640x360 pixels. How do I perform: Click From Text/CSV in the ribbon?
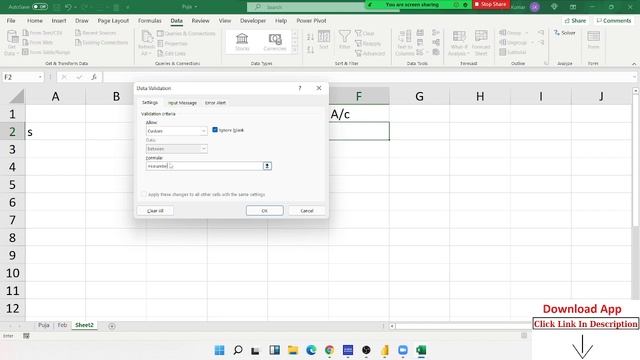pos(42,33)
